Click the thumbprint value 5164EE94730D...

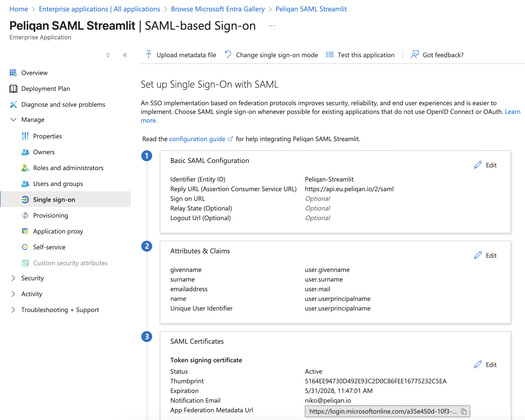click(x=376, y=381)
